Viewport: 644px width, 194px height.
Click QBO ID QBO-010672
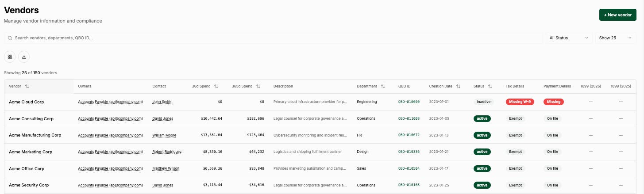pyautogui.click(x=409, y=135)
